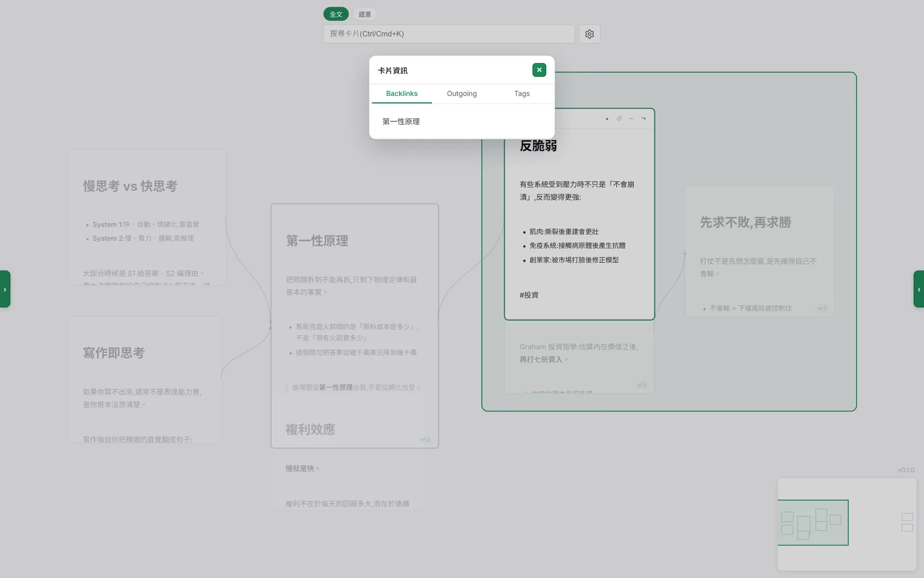The width and height of the screenshot is (924, 578).
Task: Click the AI sparkle icon on 反脆弱 card
Action: (x=619, y=118)
